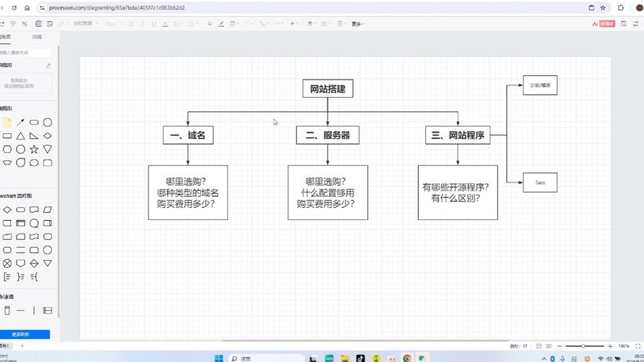Screen dimensions: 644x362
Task: Open the font color picker
Action: (x=165, y=24)
